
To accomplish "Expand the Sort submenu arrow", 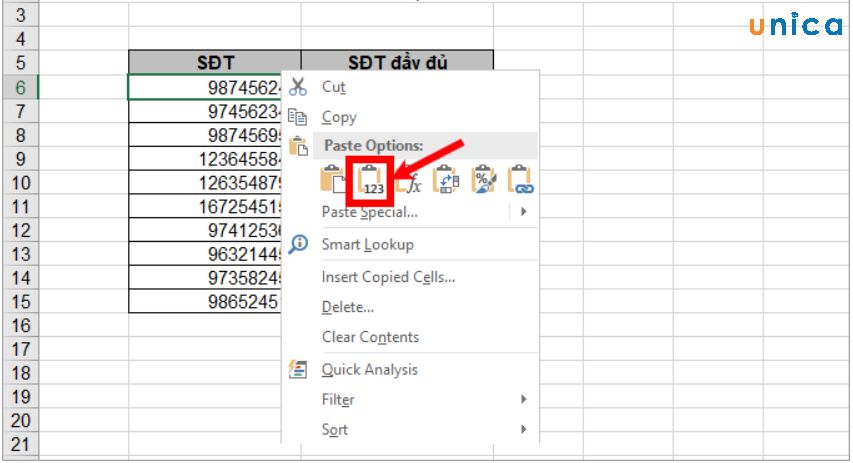I will pos(523,429).
